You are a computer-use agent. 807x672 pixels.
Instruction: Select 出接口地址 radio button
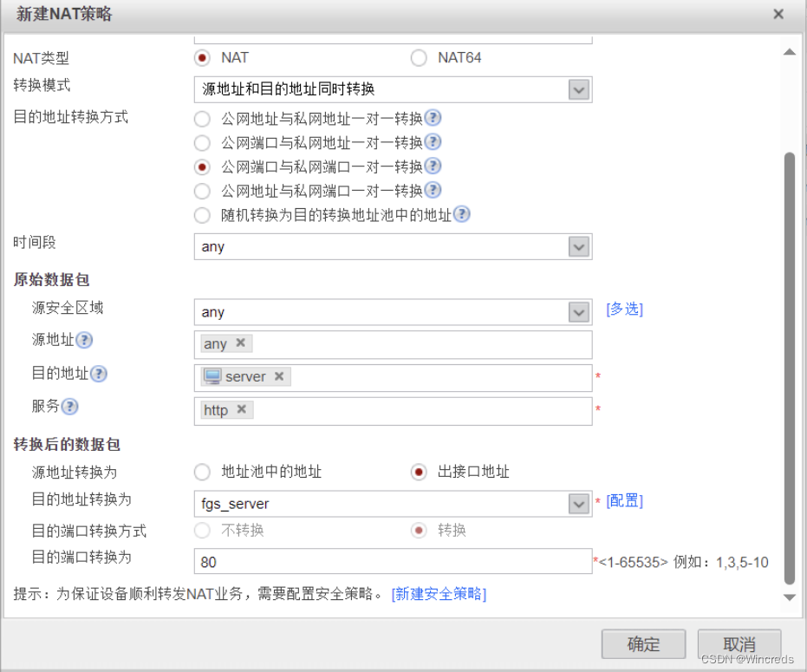[419, 472]
